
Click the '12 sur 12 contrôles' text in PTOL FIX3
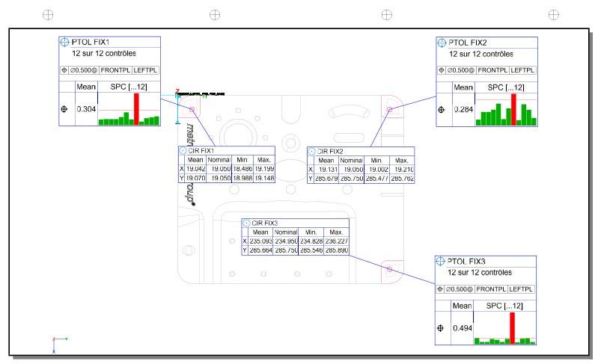[x=480, y=273]
